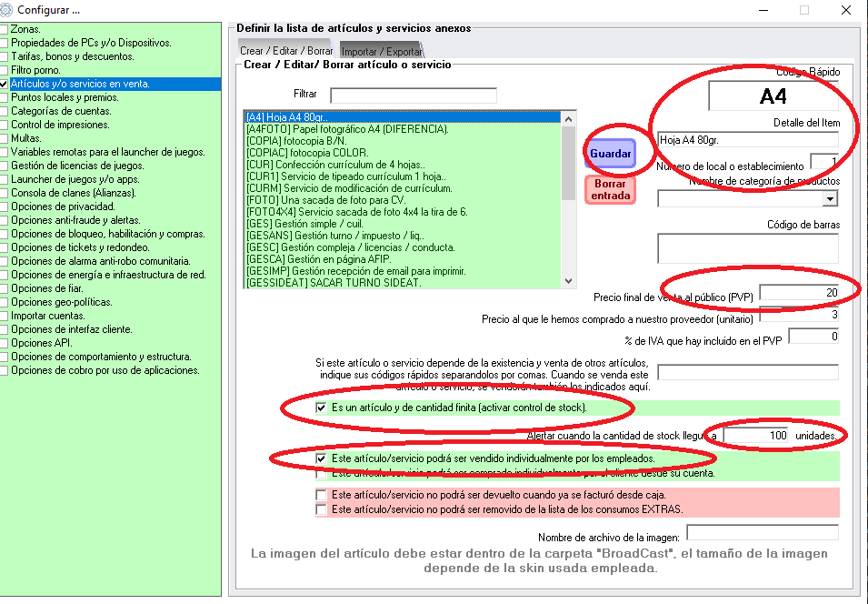Viewport: 868px width, 604px height.
Task: Check the Filtro porno checkbox
Action: [x=4, y=70]
